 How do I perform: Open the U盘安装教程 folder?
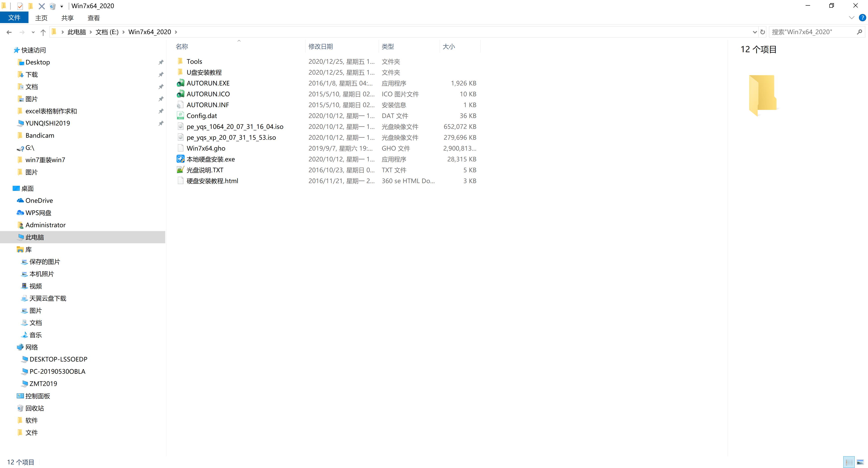tap(205, 72)
